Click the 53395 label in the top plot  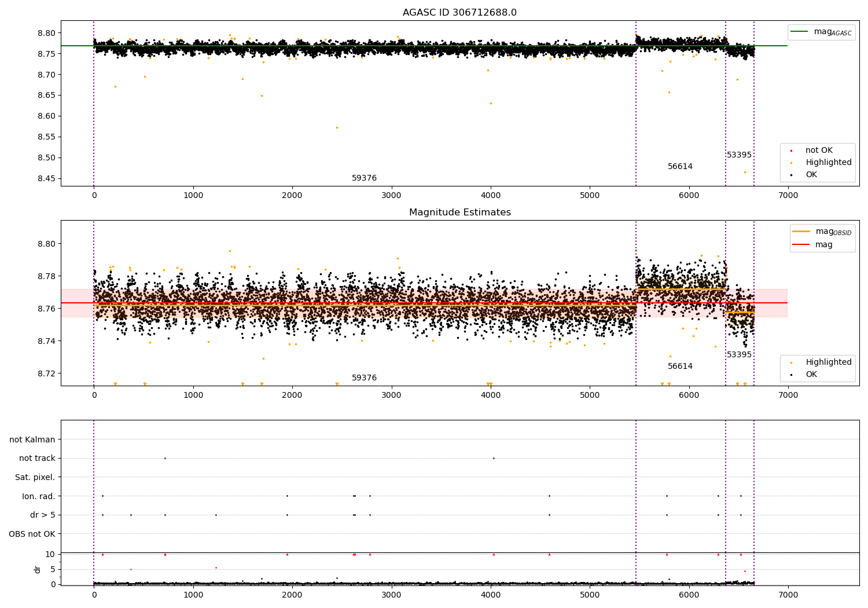tap(739, 155)
